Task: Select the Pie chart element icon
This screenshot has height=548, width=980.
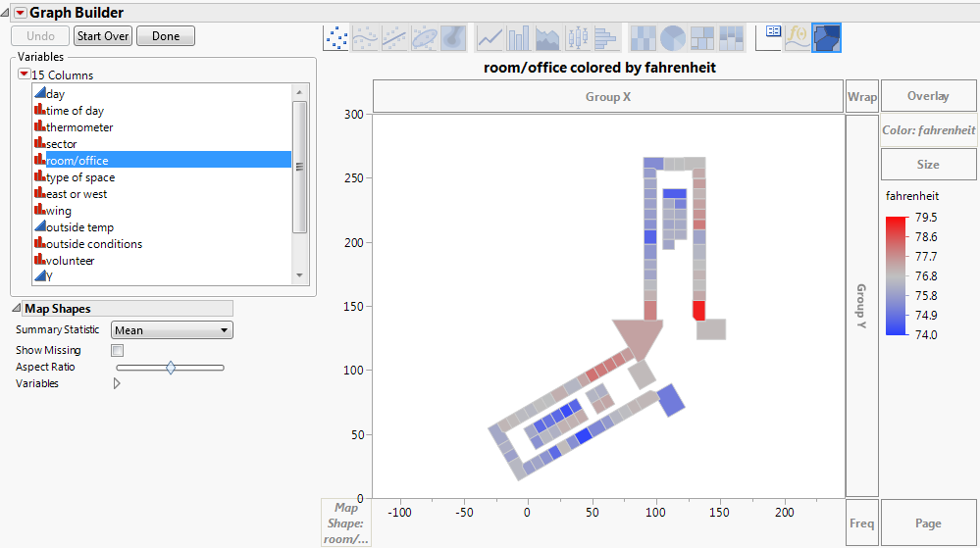Action: pyautogui.click(x=672, y=37)
